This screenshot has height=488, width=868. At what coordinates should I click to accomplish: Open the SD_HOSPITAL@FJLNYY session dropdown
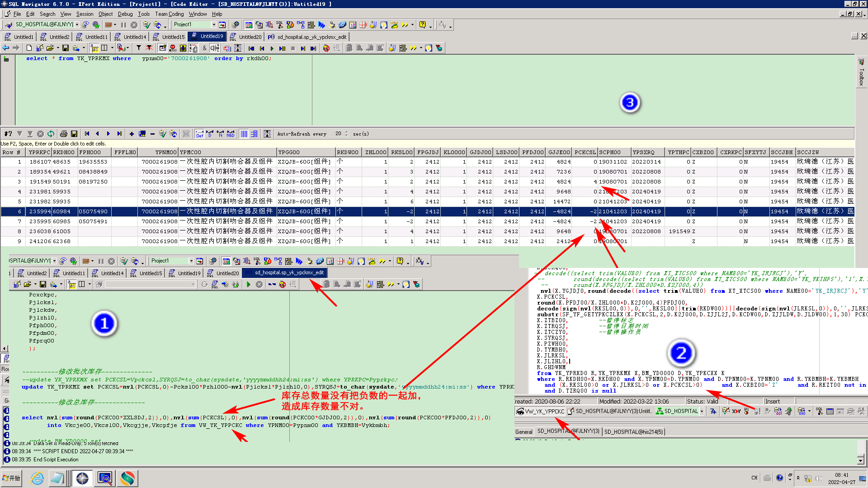[x=77, y=24]
